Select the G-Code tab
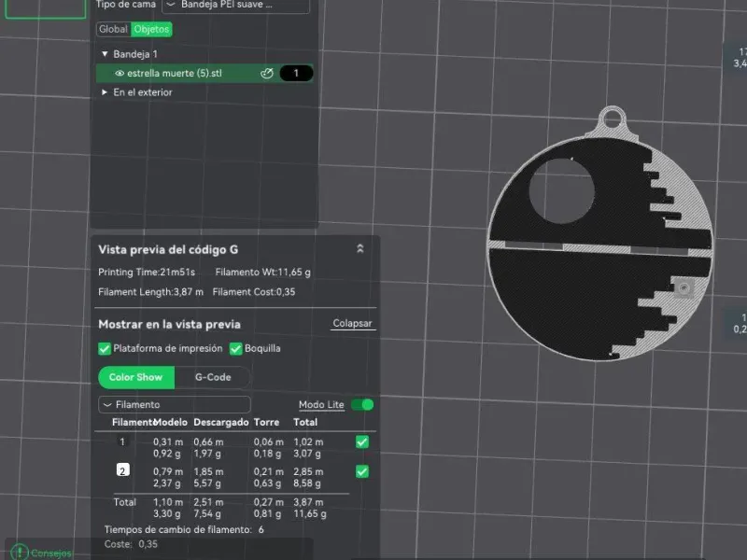The width and height of the screenshot is (747, 560). (213, 377)
